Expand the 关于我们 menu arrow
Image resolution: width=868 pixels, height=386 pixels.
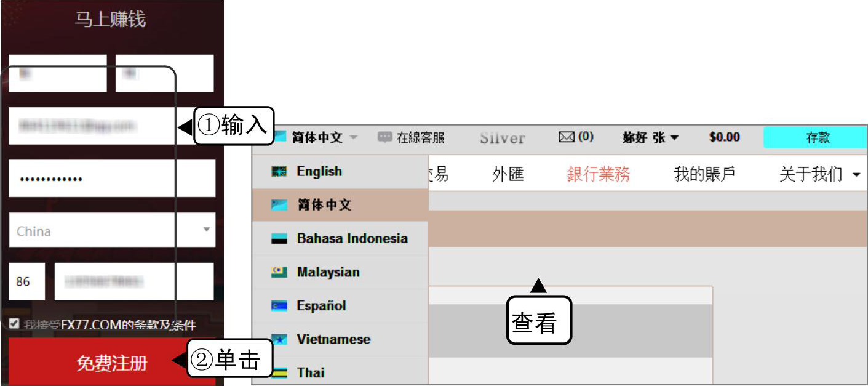pyautogui.click(x=856, y=175)
